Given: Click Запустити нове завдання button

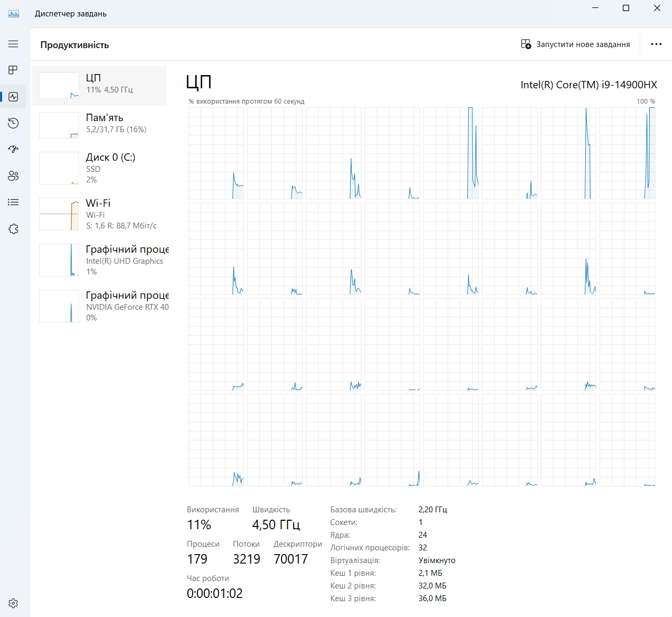Looking at the screenshot, I should [x=575, y=44].
